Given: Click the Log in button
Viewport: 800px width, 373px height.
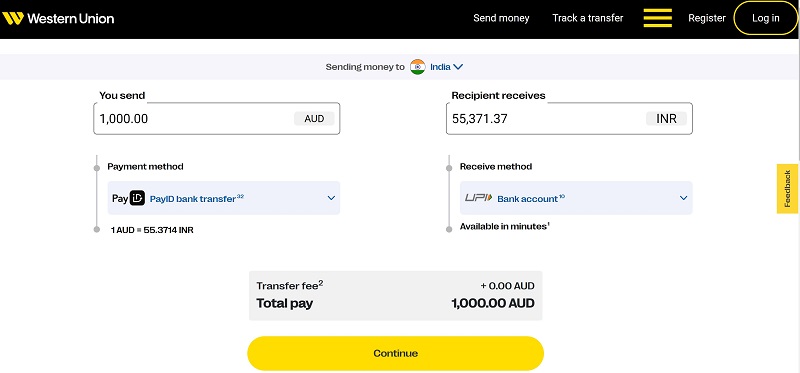Looking at the screenshot, I should 765,18.
